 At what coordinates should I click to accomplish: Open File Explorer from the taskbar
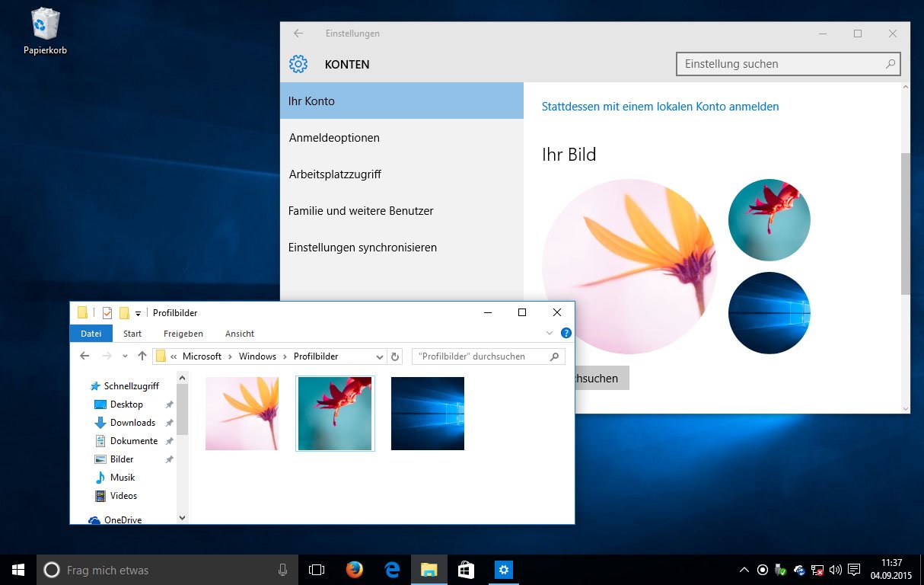(429, 569)
